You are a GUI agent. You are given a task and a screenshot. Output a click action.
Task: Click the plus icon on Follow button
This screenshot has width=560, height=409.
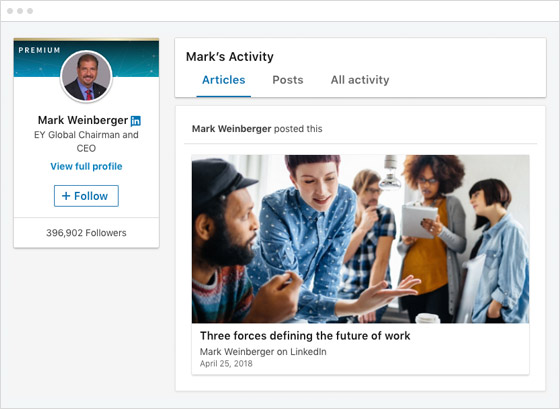pyautogui.click(x=66, y=196)
